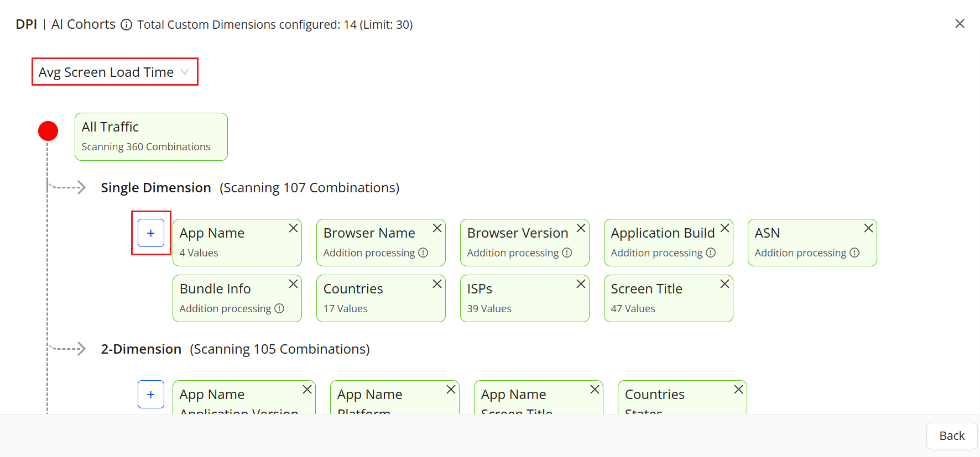Click the Back button
This screenshot has width=980, height=457.
(x=952, y=436)
